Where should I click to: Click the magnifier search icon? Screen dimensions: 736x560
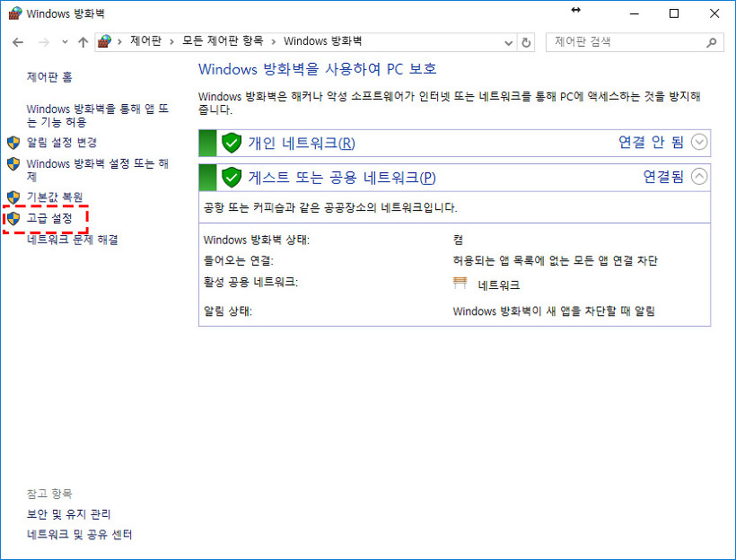(712, 42)
